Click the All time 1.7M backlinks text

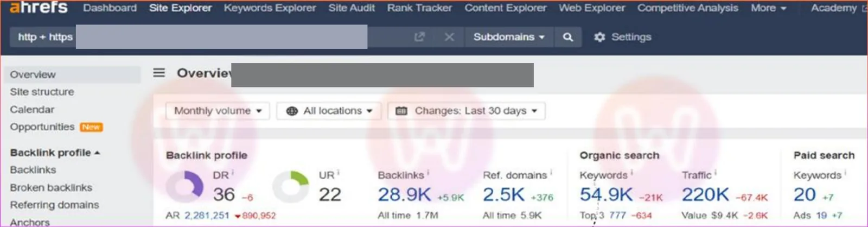click(x=408, y=216)
